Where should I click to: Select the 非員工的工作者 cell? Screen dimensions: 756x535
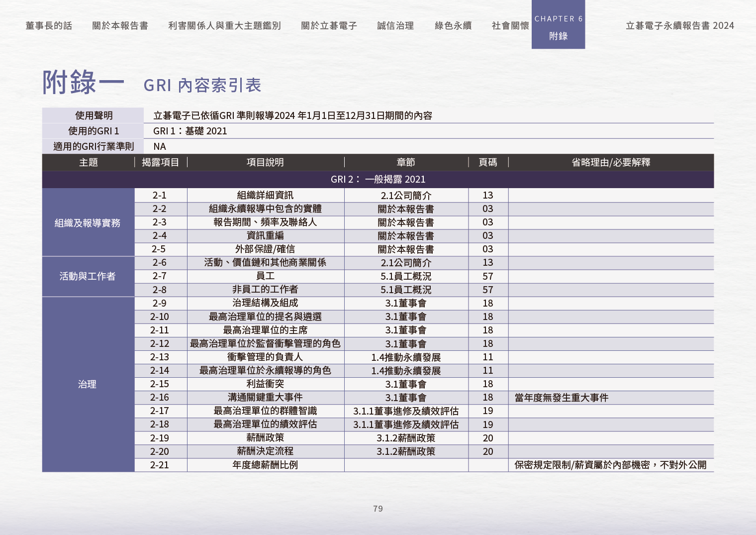click(265, 289)
